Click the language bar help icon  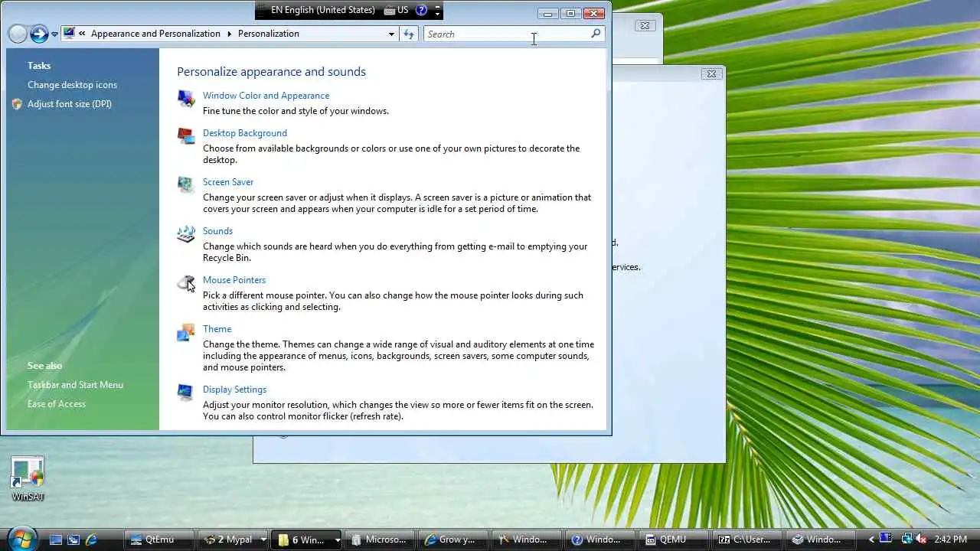(x=421, y=10)
